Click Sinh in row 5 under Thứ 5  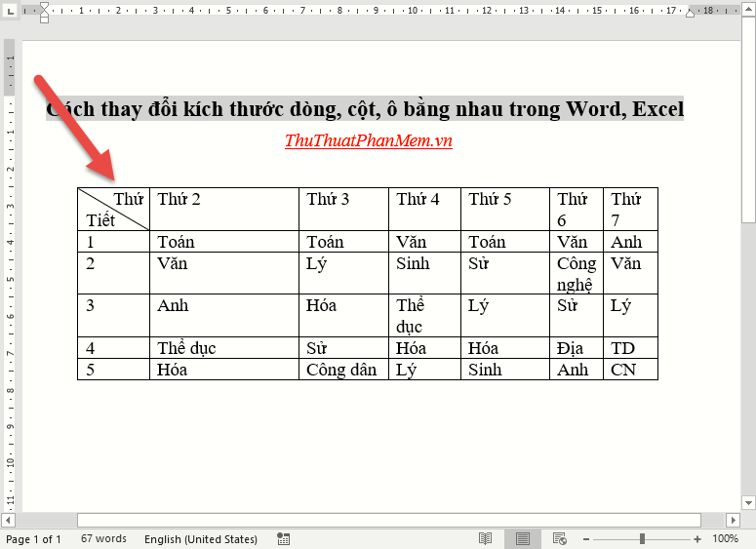pos(505,370)
